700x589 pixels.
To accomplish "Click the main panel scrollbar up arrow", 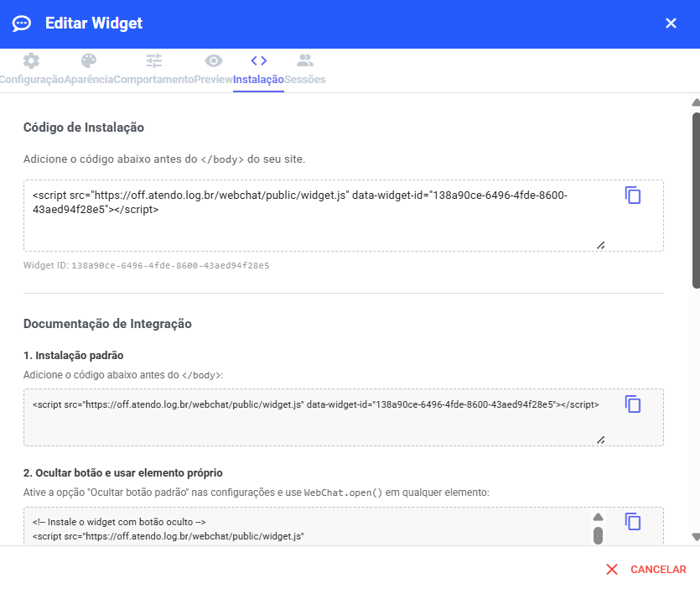I will coord(696,102).
